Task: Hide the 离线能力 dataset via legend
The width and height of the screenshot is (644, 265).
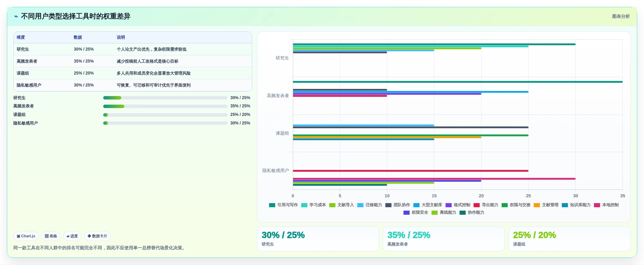Action: [444, 213]
